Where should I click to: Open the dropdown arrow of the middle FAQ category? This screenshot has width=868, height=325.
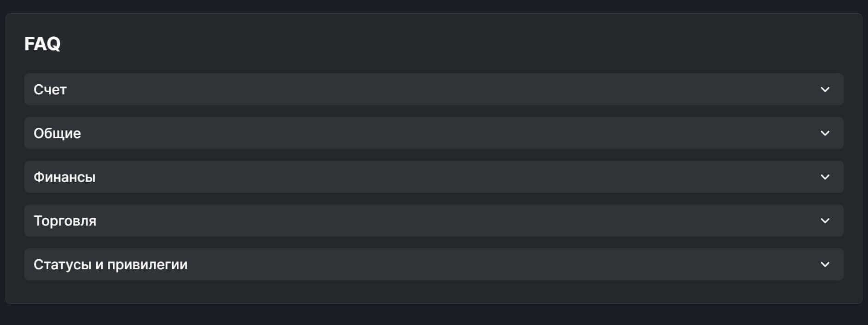(825, 177)
